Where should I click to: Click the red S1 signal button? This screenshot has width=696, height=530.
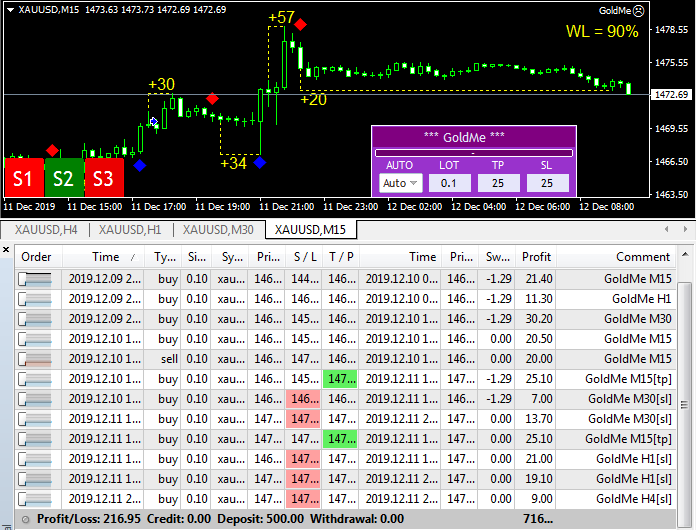[24, 178]
